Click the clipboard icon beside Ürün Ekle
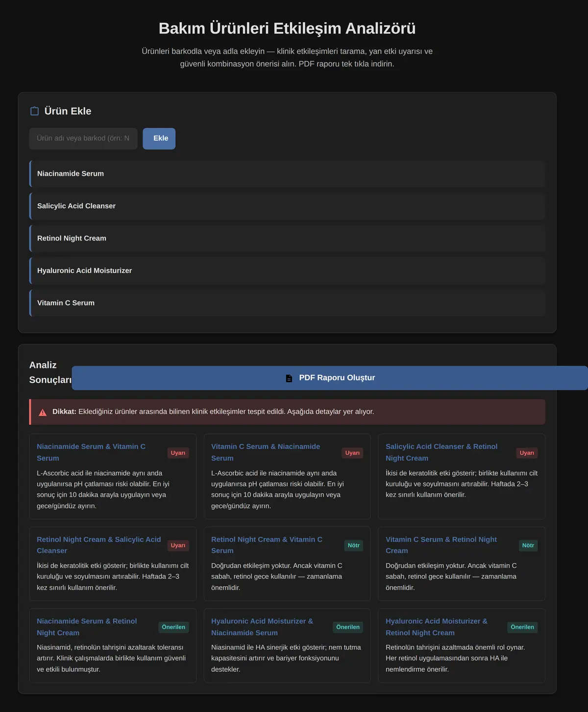Image resolution: width=588 pixels, height=712 pixels. click(34, 111)
